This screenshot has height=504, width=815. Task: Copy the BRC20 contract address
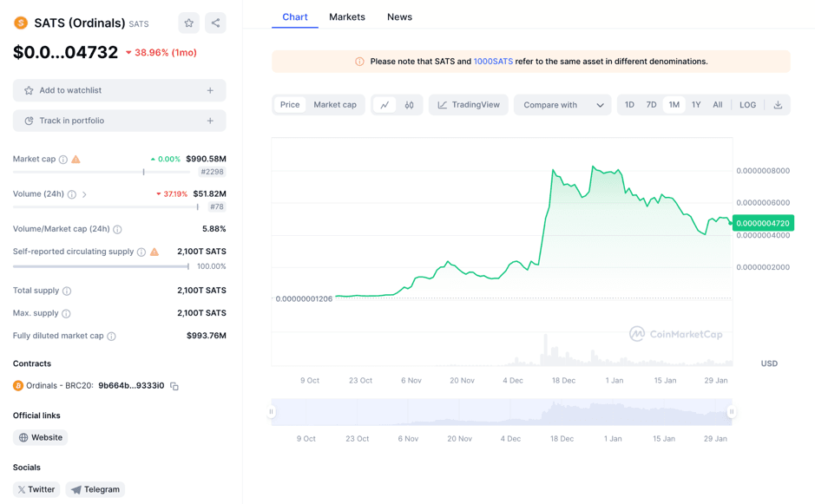click(x=174, y=386)
